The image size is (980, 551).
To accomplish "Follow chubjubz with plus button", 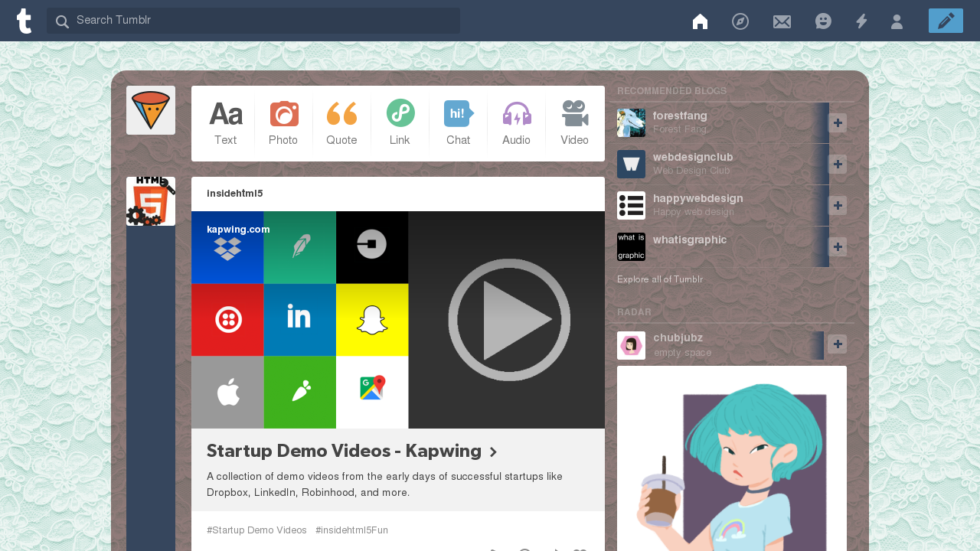I will click(x=838, y=344).
